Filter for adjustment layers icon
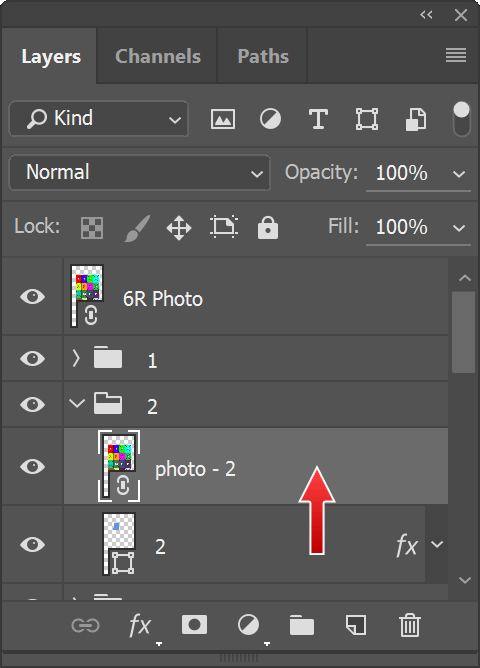Viewport: 480px width, 668px height. [270, 118]
